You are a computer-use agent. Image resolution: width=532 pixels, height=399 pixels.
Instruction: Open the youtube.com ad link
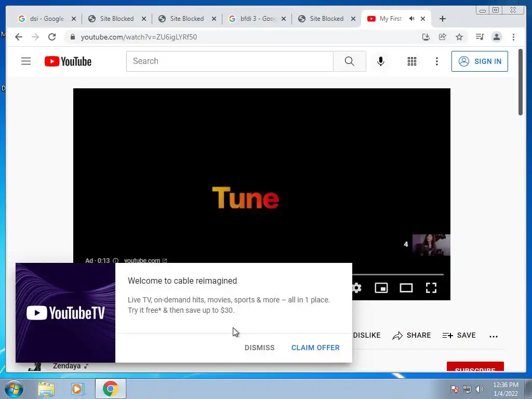pyautogui.click(x=145, y=261)
